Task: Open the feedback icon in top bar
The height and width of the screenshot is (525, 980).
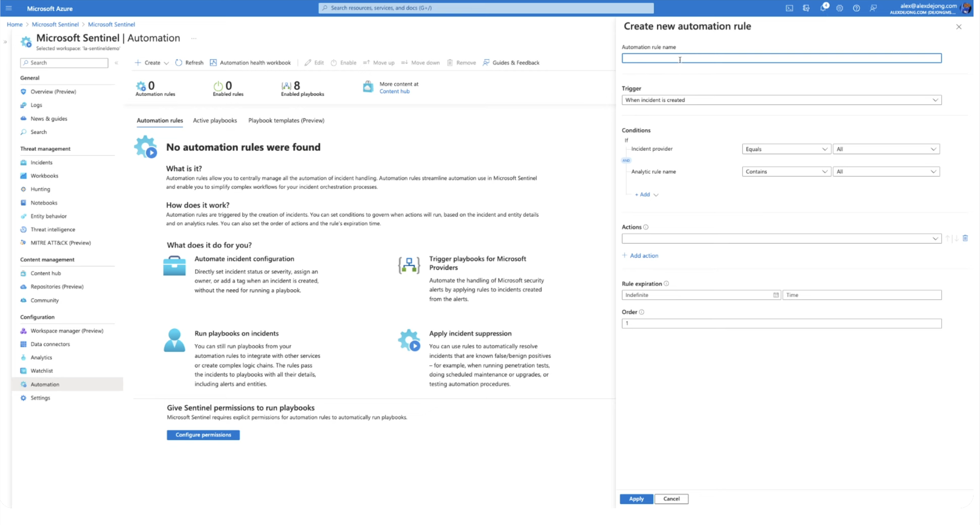Action: tap(873, 8)
